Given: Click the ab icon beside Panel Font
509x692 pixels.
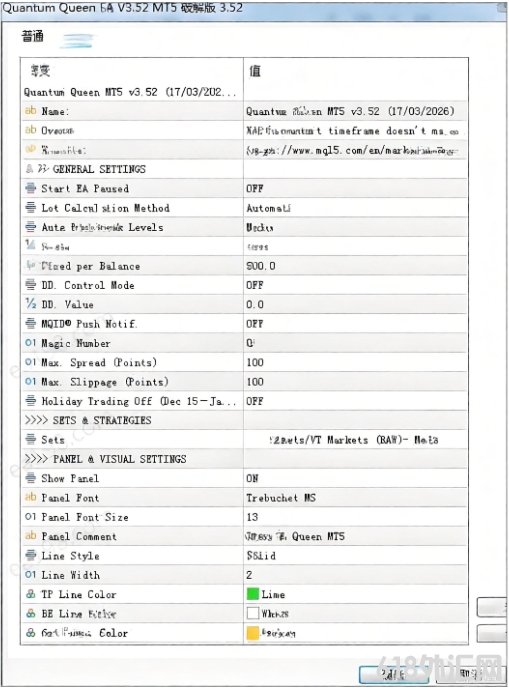Looking at the screenshot, I should [x=30, y=497].
